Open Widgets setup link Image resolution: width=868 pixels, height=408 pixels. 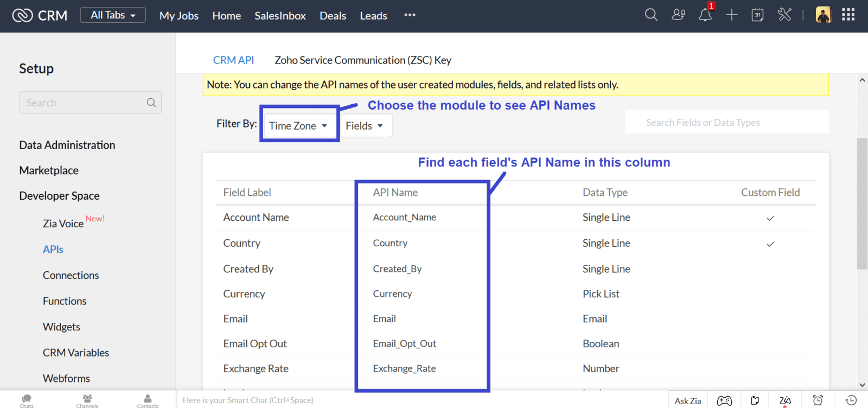(x=61, y=327)
